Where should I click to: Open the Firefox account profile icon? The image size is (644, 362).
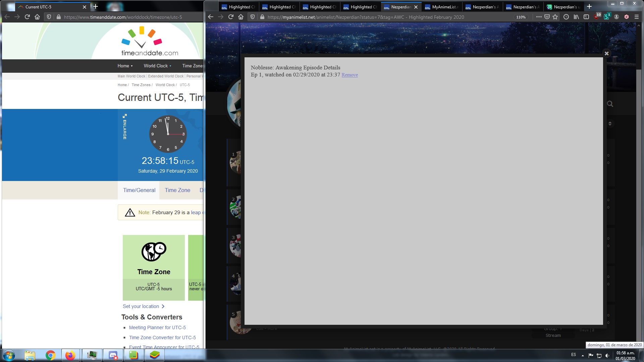[616, 17]
